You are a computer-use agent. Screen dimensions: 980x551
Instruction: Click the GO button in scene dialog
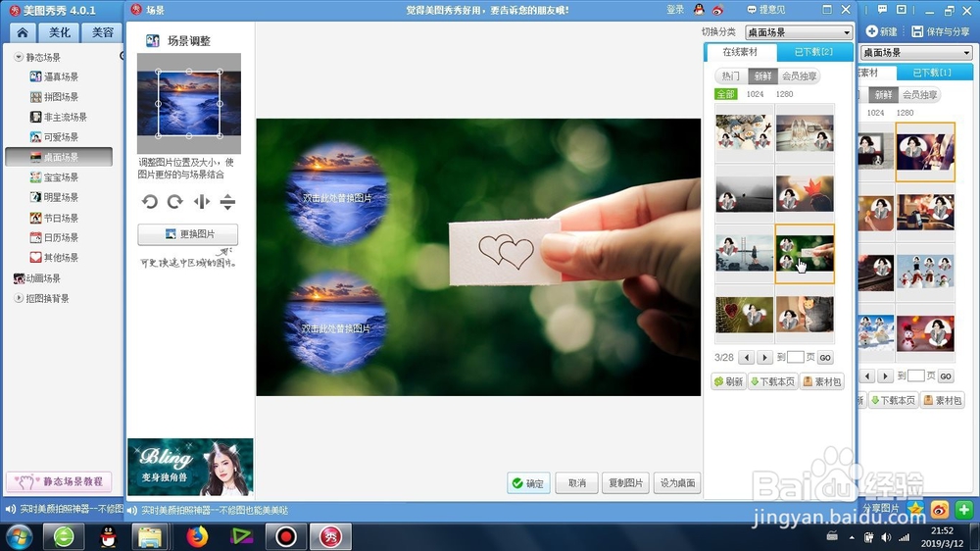[825, 358]
